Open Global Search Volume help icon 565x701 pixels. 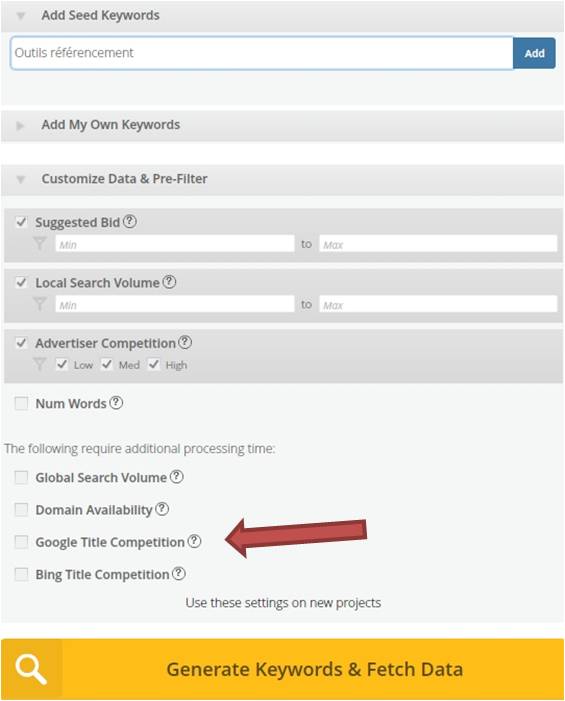177,477
